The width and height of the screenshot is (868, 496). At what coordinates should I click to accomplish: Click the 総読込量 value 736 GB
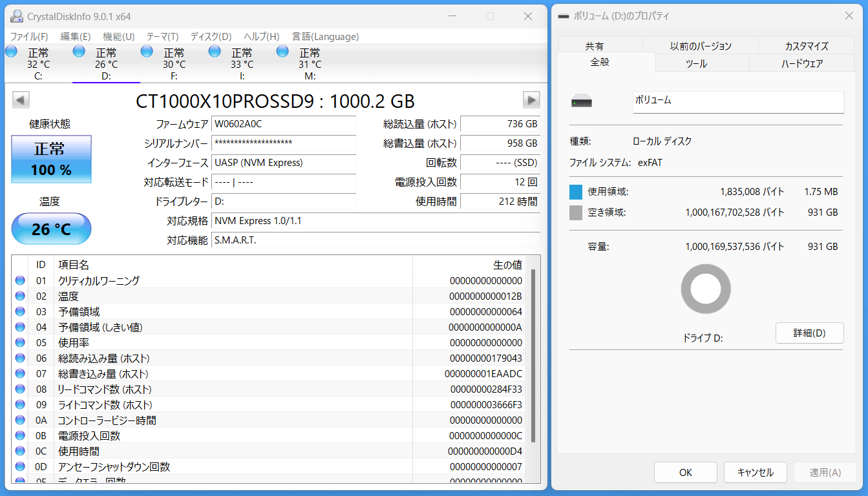pos(500,124)
